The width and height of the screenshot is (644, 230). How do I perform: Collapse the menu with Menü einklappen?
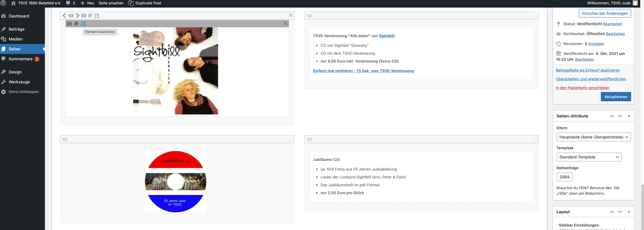(x=23, y=92)
